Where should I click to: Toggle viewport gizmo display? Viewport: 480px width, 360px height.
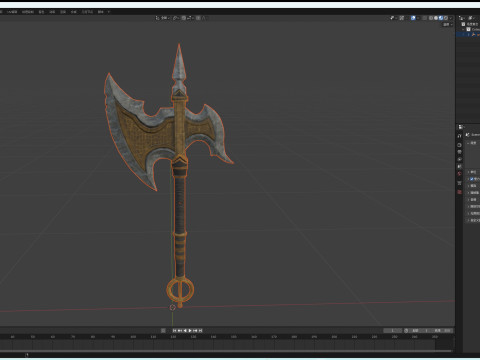tap(402, 18)
